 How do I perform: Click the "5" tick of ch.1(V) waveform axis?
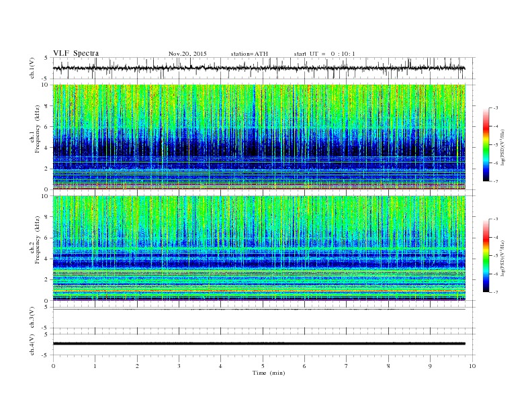46,58
